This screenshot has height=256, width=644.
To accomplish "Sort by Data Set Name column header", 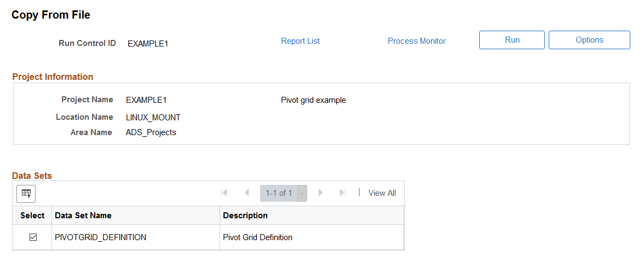I will point(83,216).
